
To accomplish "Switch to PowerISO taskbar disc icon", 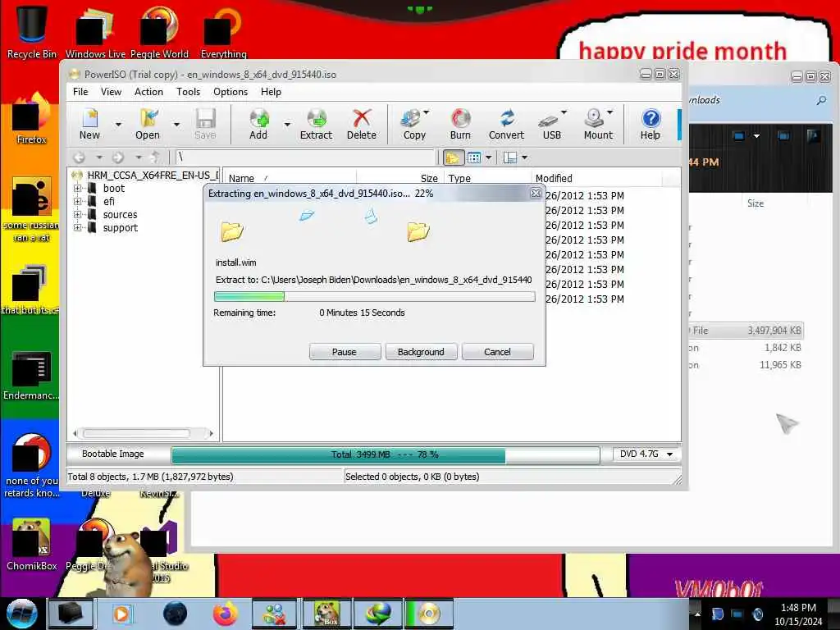I will [429, 614].
